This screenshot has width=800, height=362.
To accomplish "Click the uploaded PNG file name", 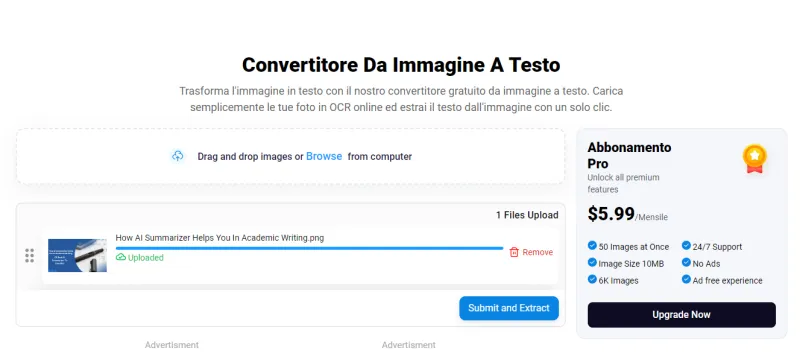I will (220, 238).
